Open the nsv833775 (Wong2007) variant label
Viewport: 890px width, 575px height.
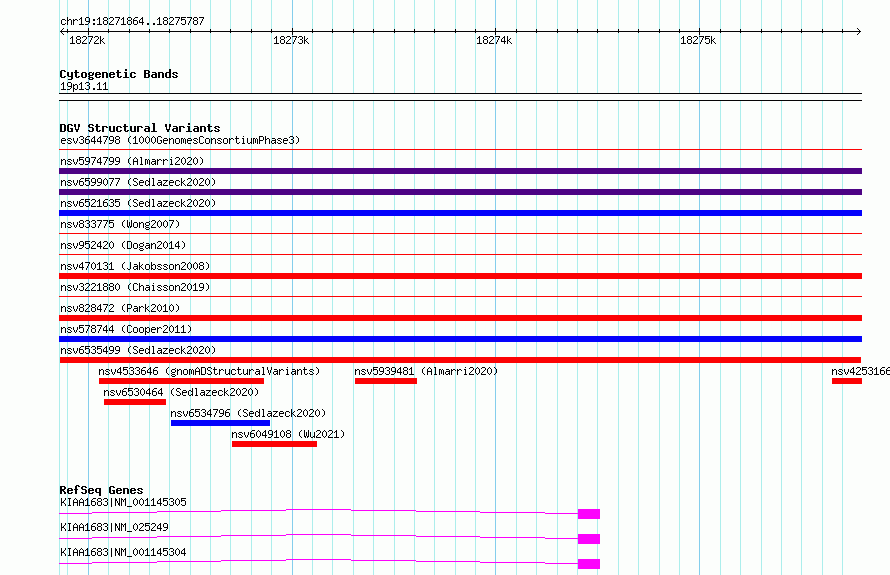[x=120, y=224]
